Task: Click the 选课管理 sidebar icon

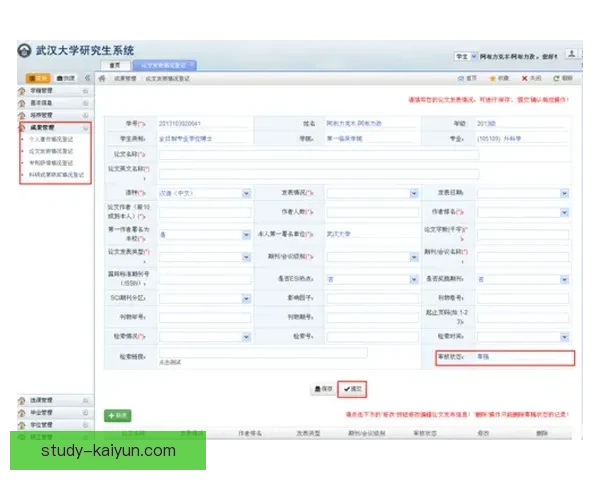Action: point(22,401)
